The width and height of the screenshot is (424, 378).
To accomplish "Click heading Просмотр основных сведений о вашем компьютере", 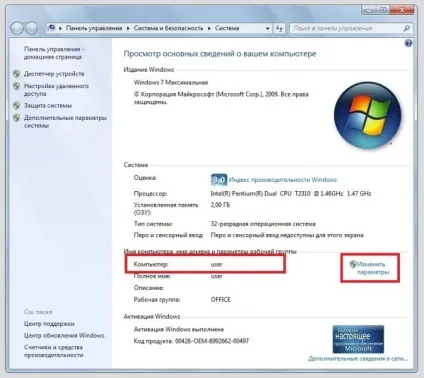I will (x=220, y=54).
